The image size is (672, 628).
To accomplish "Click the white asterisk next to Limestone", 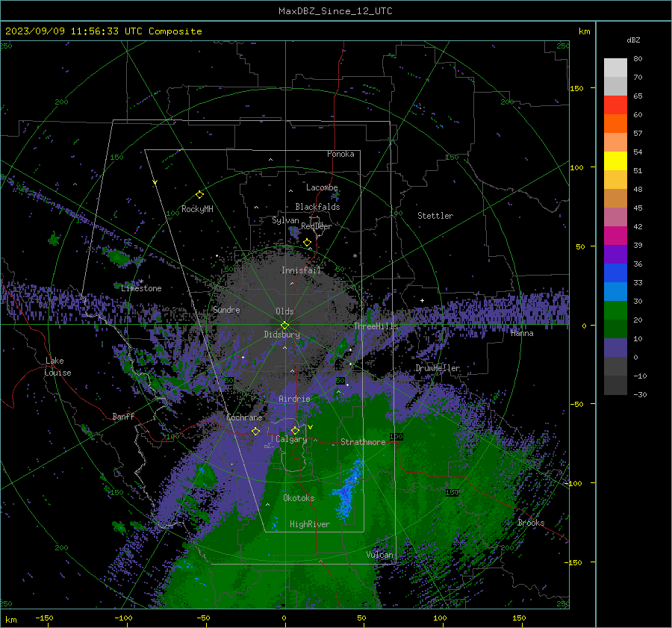I will [141, 282].
